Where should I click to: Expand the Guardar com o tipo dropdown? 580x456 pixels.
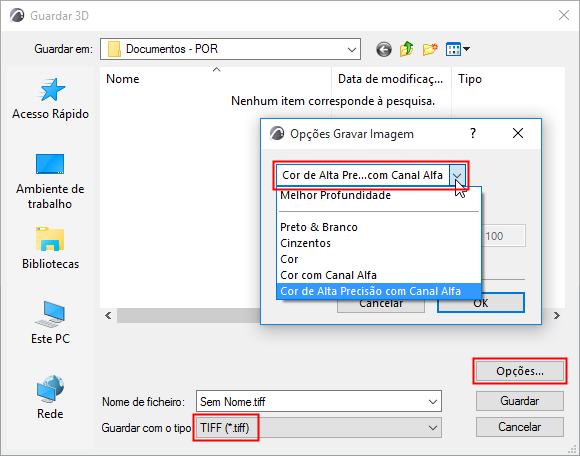[433, 428]
